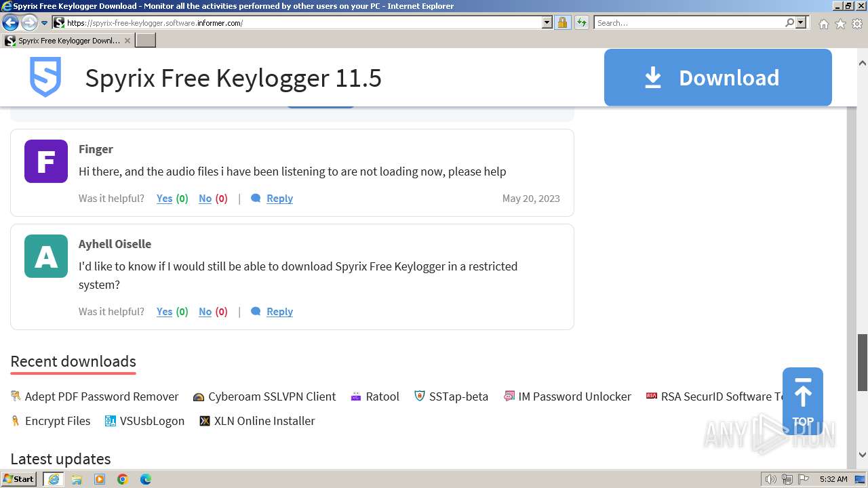Launch Edge from the taskbar
Screen dimensions: 868x488
(x=146, y=479)
